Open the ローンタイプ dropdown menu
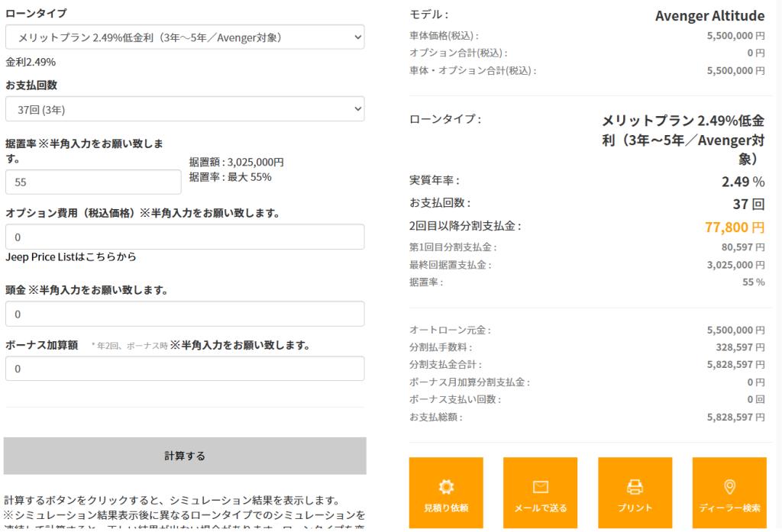The image size is (782, 532). (184, 37)
